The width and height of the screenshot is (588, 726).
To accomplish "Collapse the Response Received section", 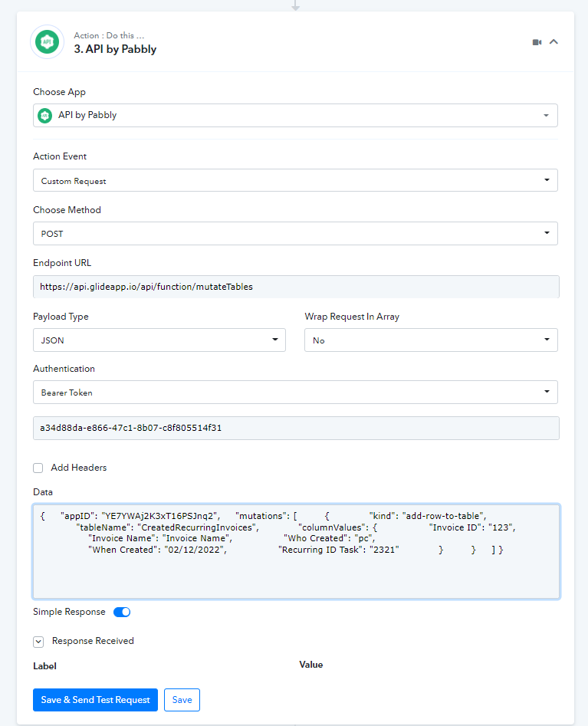I will click(38, 641).
